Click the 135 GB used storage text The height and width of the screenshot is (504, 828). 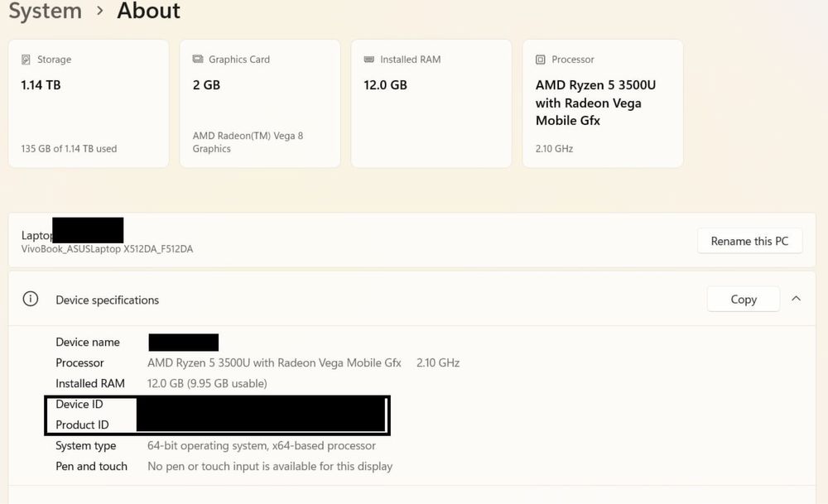pos(69,149)
